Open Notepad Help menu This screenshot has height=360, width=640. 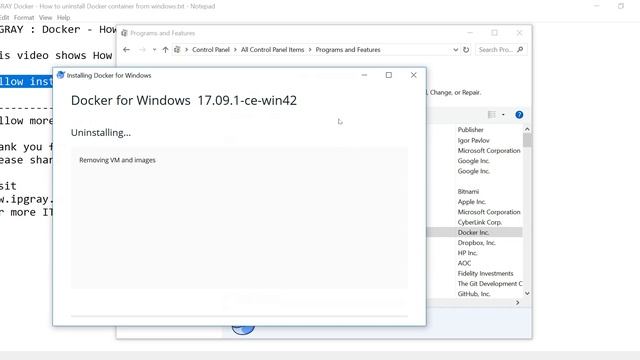[63, 18]
